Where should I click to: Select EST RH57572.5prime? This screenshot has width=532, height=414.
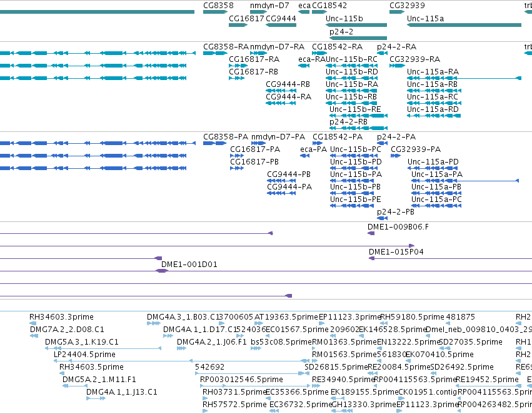205,411
